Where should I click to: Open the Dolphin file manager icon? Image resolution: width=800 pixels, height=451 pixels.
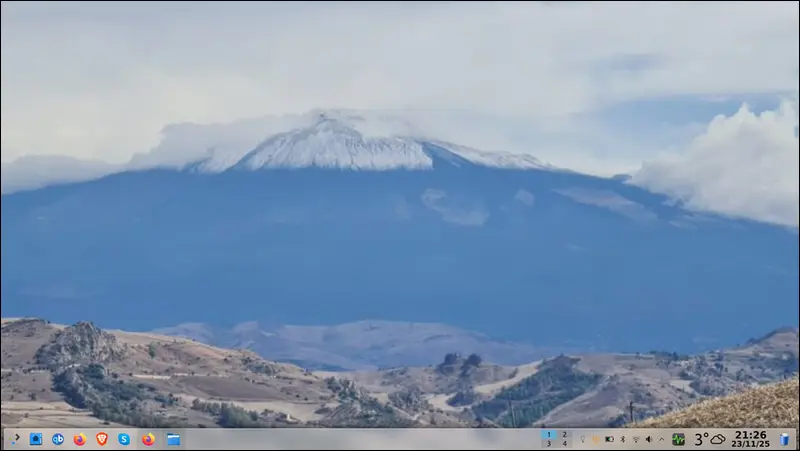(x=173, y=439)
